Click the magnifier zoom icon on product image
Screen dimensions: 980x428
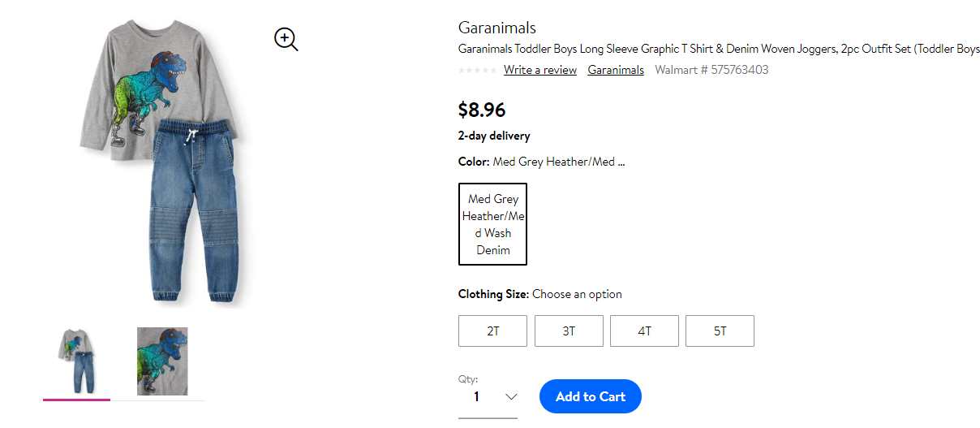tap(286, 39)
